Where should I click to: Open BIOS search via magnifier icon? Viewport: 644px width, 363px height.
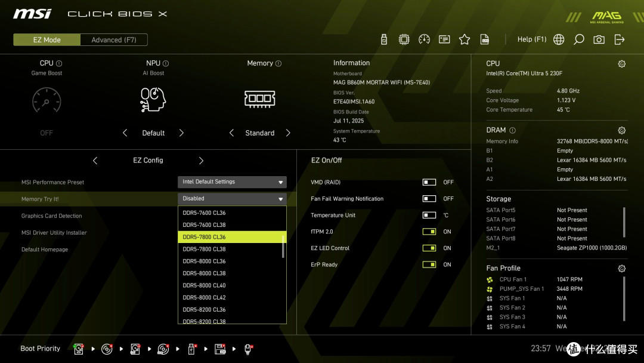pyautogui.click(x=578, y=39)
